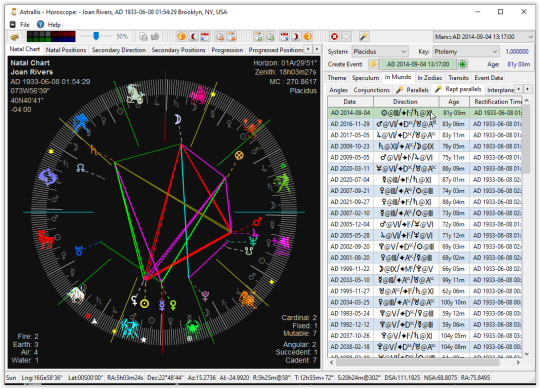Sort table by Age column header

click(454, 102)
